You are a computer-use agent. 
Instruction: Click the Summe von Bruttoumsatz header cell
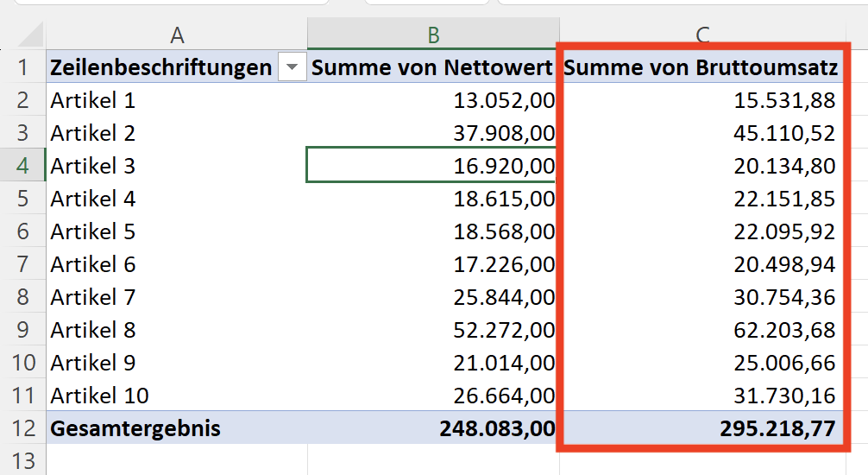(x=702, y=67)
